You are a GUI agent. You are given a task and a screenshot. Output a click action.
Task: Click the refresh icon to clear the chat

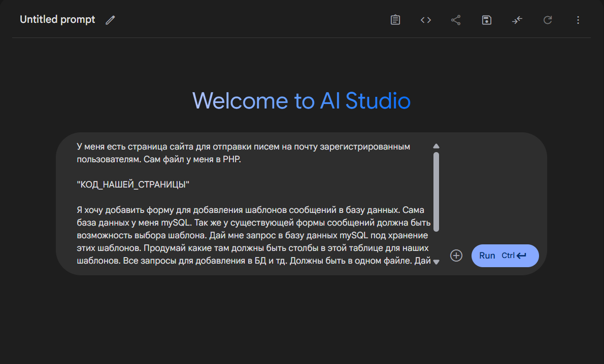pos(547,20)
